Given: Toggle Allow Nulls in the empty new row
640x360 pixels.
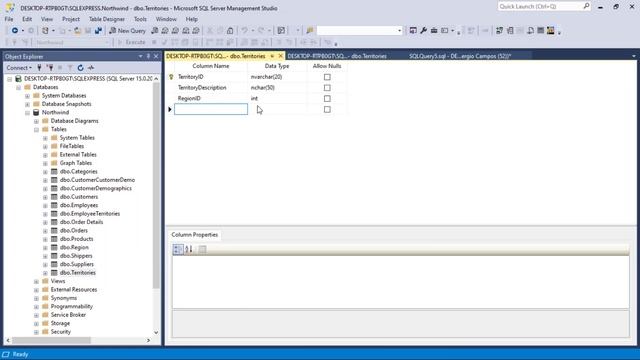Looking at the screenshot, I should 327,109.
